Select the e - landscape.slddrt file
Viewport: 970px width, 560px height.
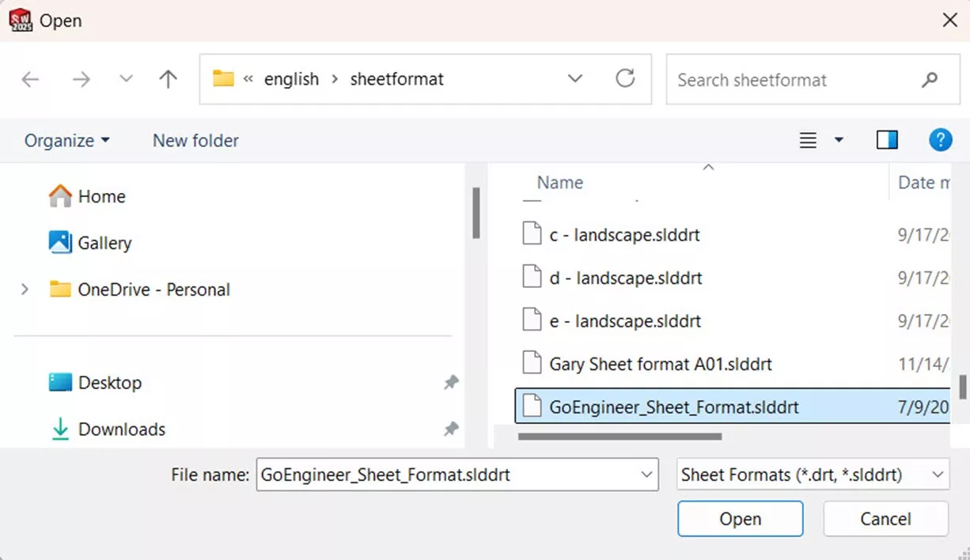coord(625,320)
